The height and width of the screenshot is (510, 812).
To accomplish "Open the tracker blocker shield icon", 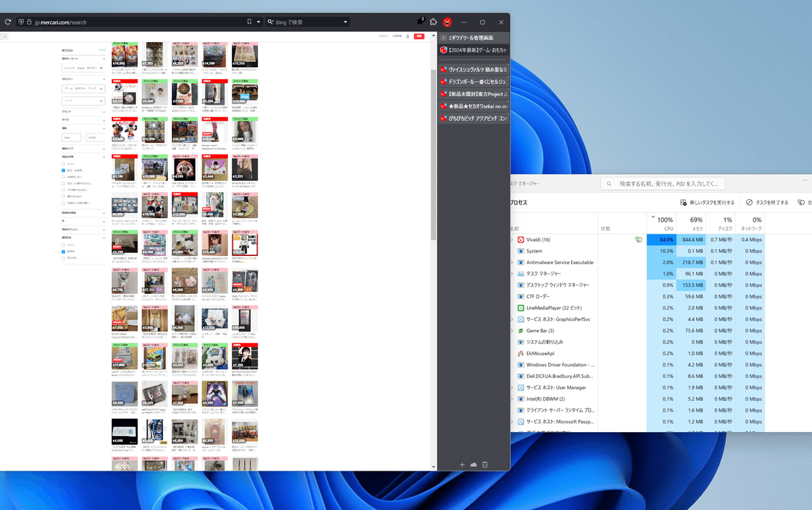I will (x=21, y=22).
